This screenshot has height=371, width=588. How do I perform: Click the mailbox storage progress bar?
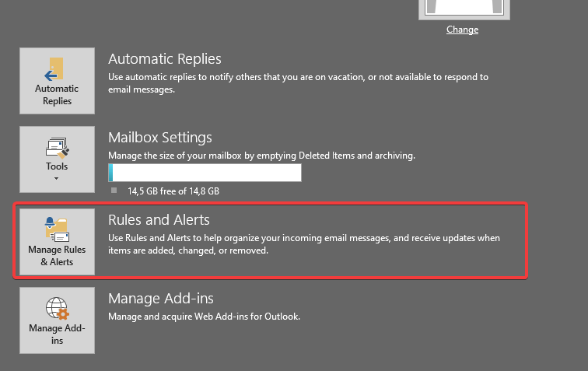click(205, 173)
